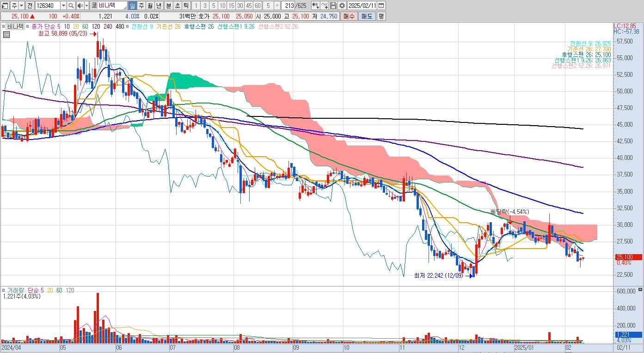644x353 pixels.
Task: Click the 후행스팬 26 legend label
Action: 199,26
